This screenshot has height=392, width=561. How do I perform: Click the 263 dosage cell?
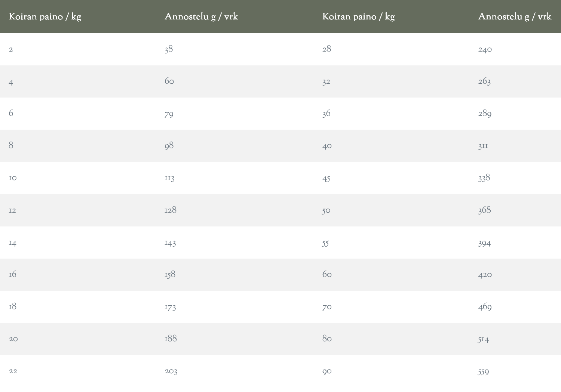tap(484, 81)
